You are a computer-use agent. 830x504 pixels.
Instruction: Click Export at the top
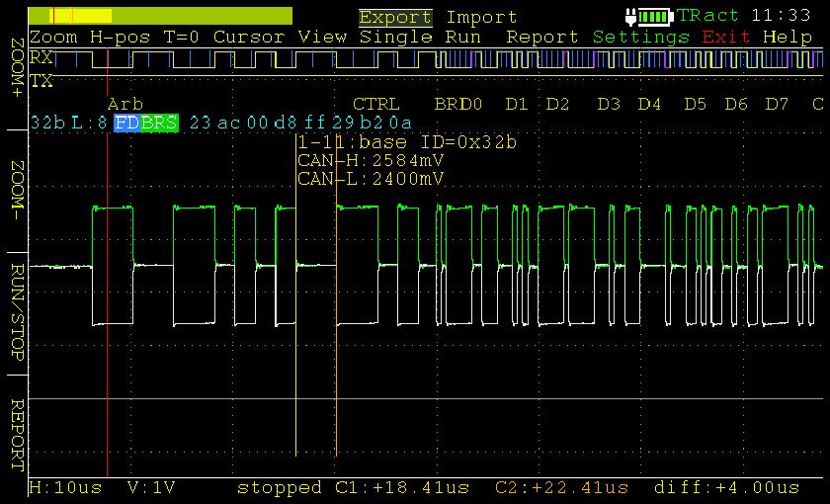click(395, 17)
